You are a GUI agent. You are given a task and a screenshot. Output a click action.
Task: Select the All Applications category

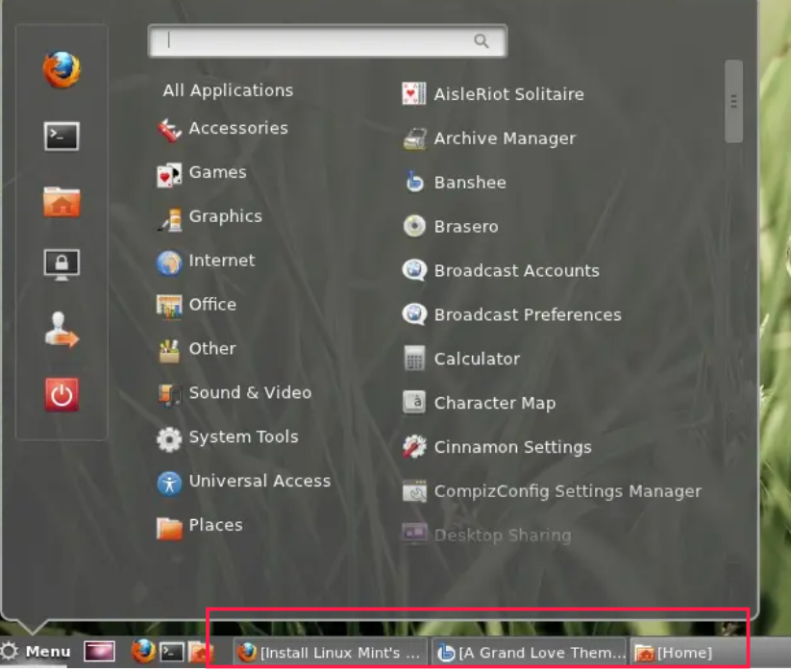[228, 90]
